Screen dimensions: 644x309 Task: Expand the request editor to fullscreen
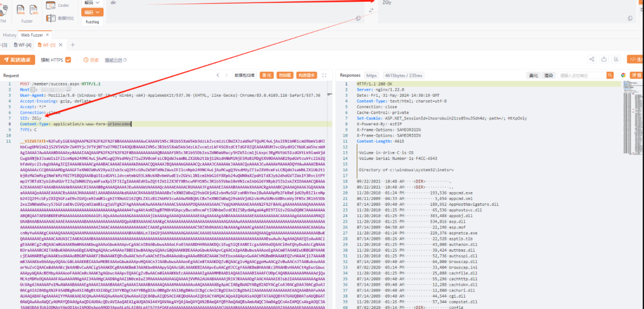pos(324,75)
